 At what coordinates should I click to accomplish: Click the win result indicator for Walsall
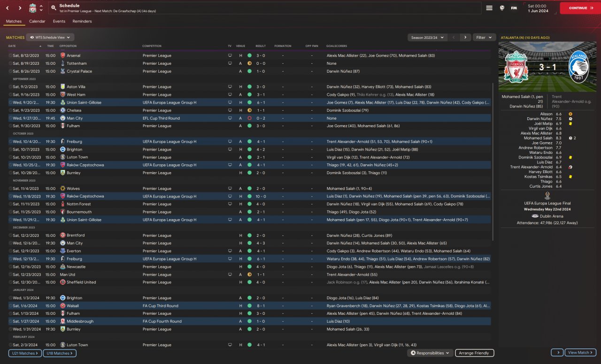[x=249, y=306]
